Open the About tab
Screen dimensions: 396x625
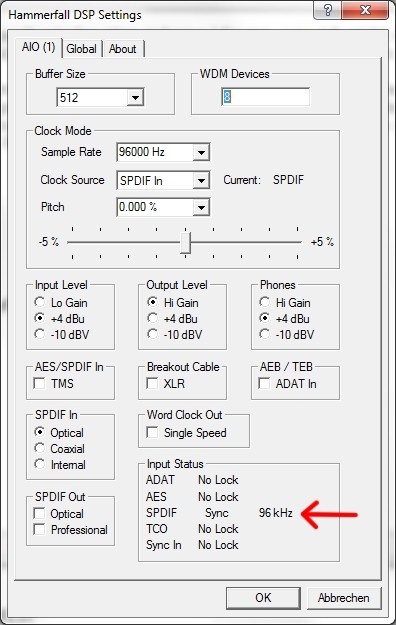coord(123,49)
